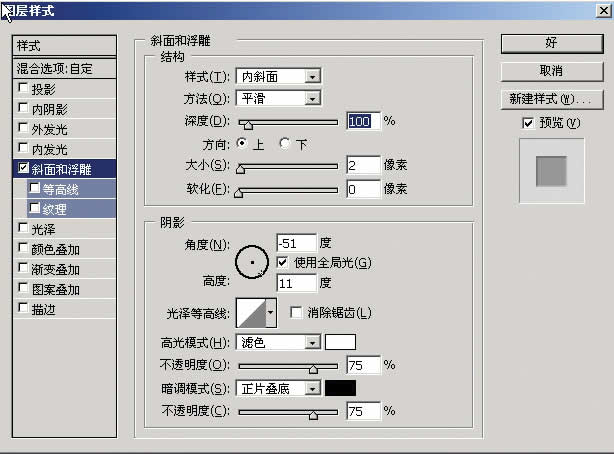Toggle the 颜色叠加 checkbox
Screen dimensions: 614x454
(x=23, y=248)
